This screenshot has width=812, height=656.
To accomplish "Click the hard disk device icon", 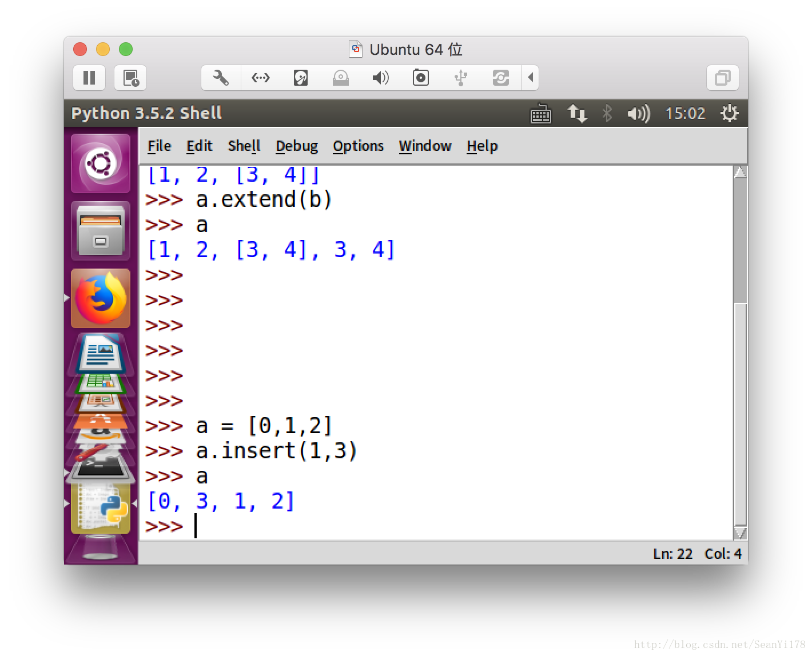I will pos(301,78).
